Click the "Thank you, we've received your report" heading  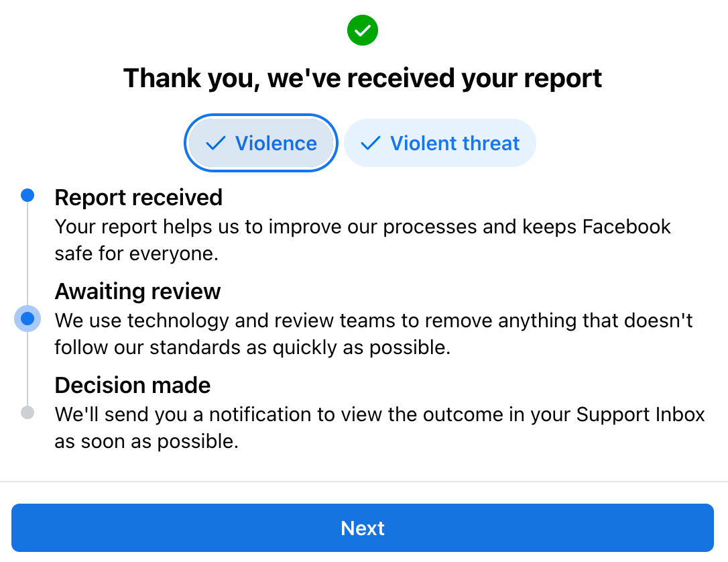(363, 78)
